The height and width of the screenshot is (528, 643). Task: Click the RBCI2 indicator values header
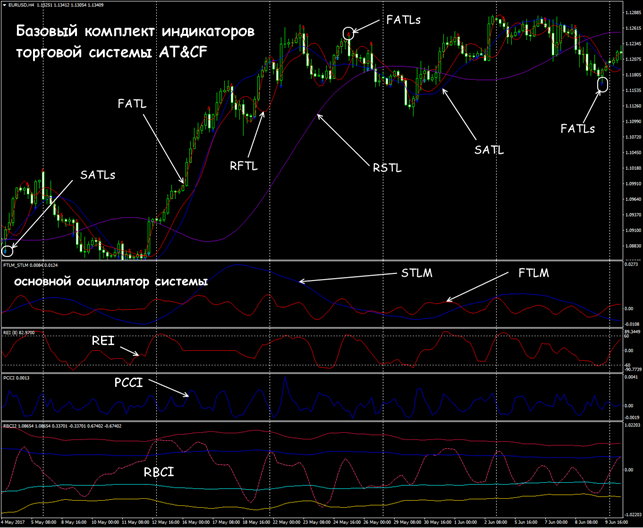click(50, 424)
